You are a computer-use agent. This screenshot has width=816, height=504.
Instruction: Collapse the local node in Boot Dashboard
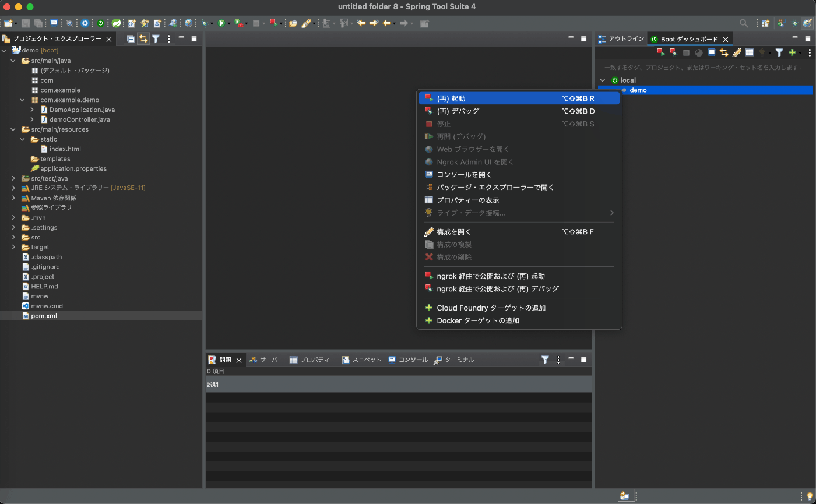603,80
